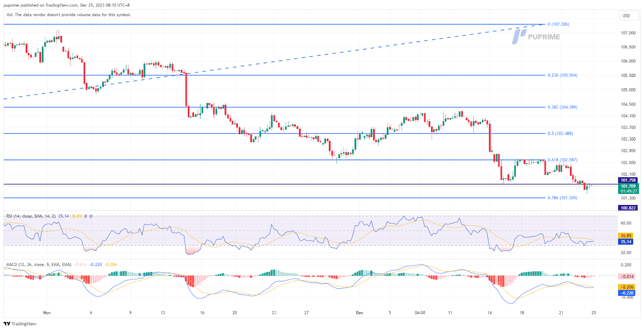Select the RSI indicator legend title
This screenshot has width=644, height=330.
(x=31, y=216)
